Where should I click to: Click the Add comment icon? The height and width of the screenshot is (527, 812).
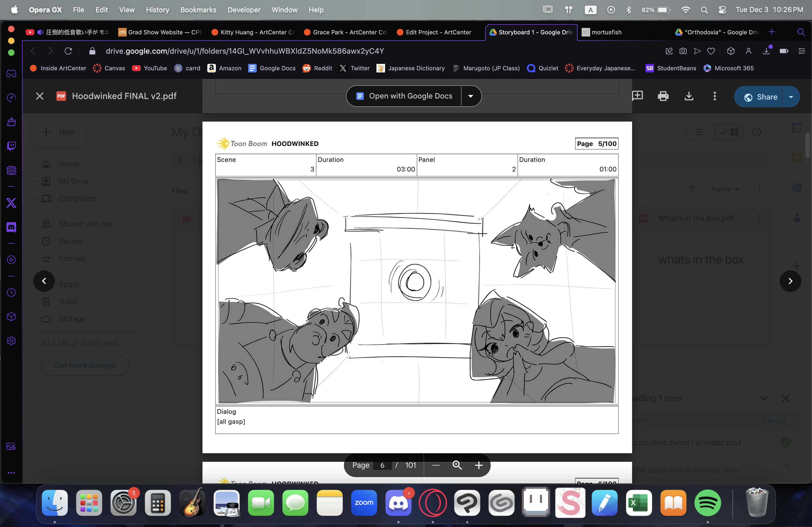point(637,96)
